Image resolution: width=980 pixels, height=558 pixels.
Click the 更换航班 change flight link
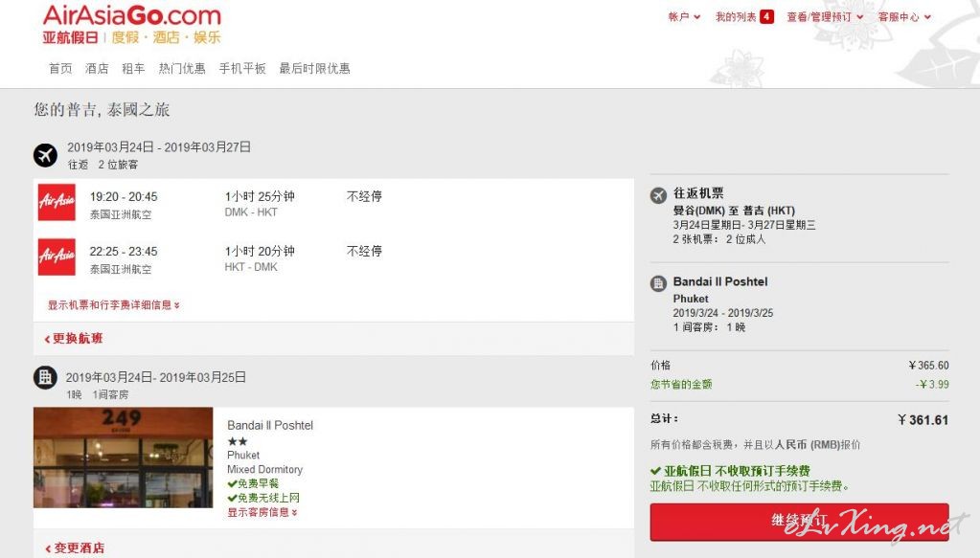pyautogui.click(x=74, y=338)
